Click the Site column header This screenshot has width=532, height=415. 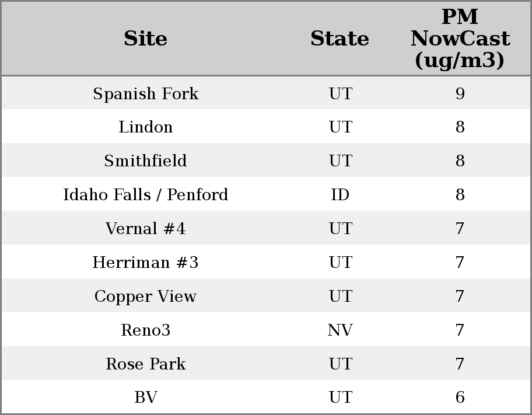click(145, 39)
